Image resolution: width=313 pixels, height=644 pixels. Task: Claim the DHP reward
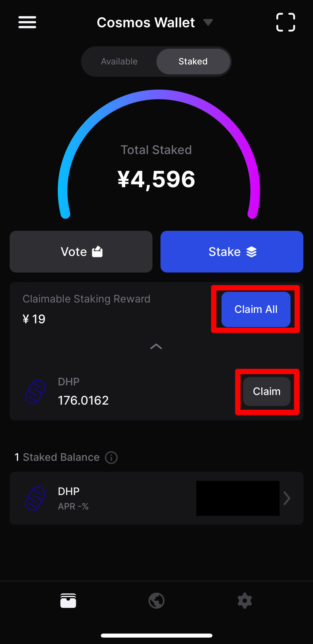coord(267,392)
